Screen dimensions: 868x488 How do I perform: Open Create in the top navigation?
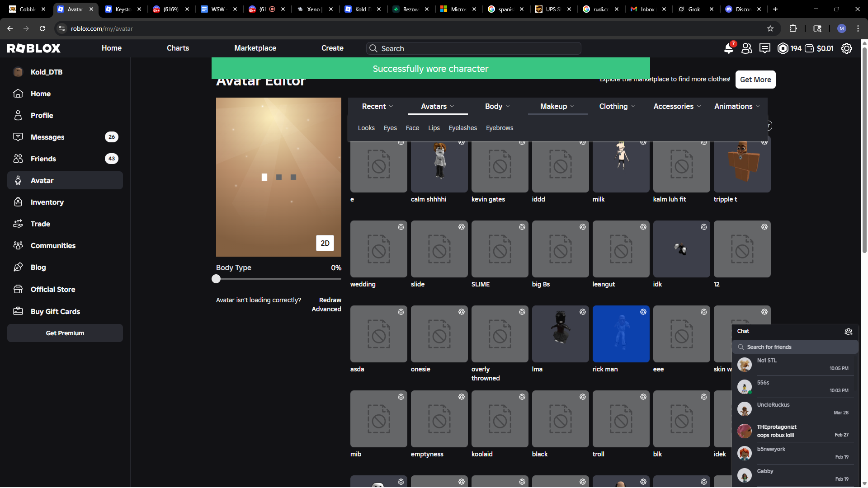pos(332,48)
